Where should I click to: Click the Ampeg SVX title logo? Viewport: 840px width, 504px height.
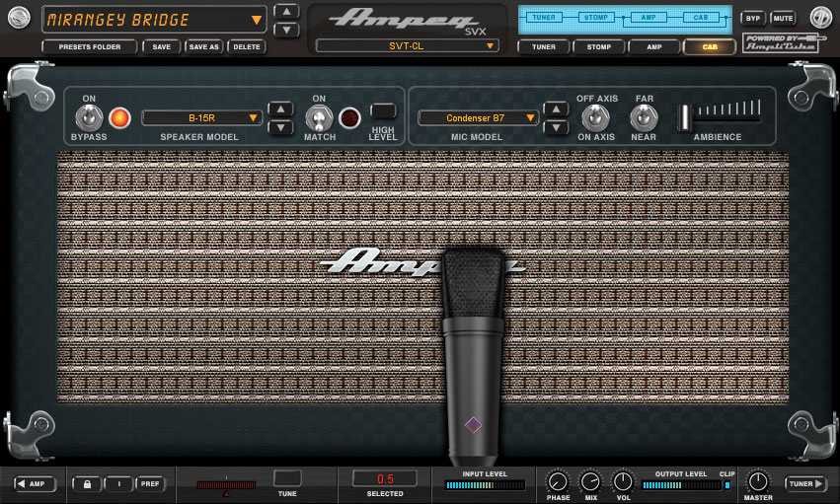click(408, 21)
